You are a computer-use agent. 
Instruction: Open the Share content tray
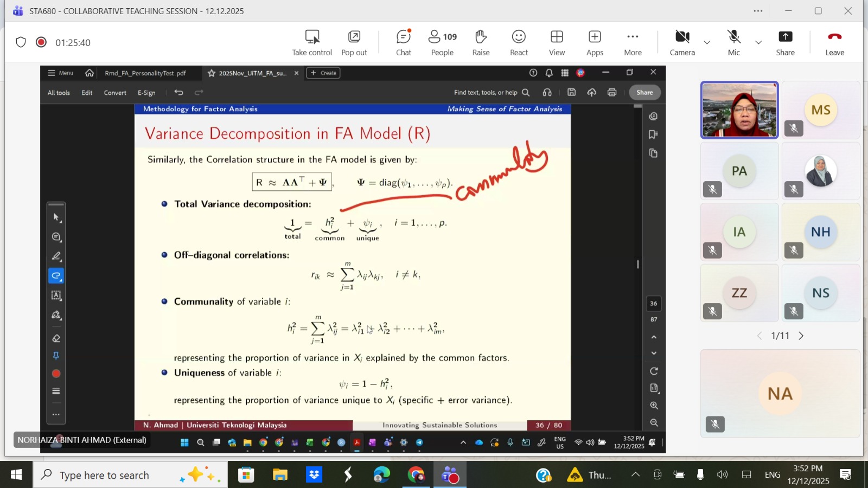[785, 43]
